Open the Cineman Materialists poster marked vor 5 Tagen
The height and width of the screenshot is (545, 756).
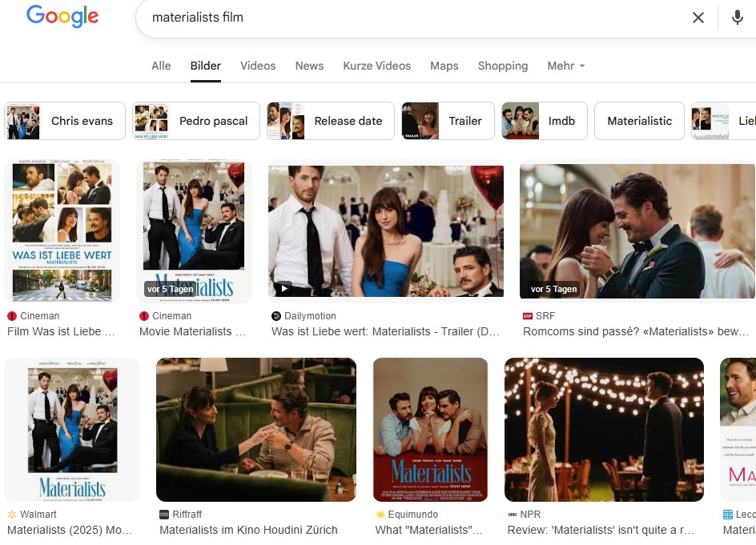(194, 231)
